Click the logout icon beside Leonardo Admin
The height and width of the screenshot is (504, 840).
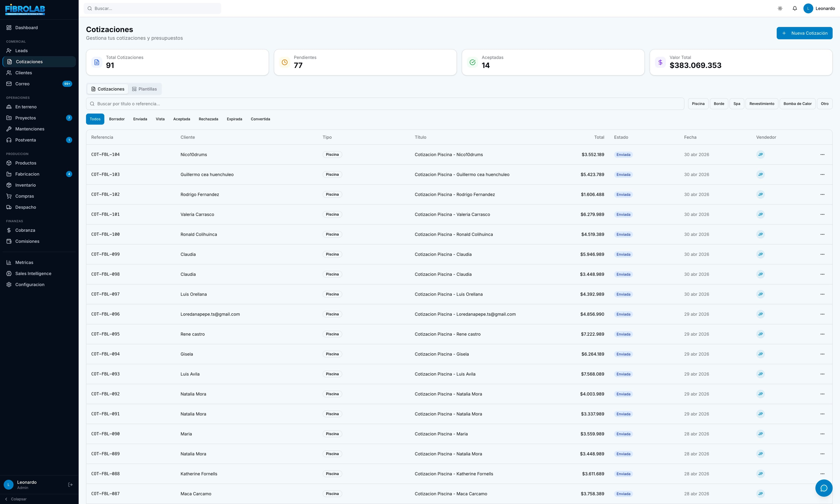tap(70, 485)
